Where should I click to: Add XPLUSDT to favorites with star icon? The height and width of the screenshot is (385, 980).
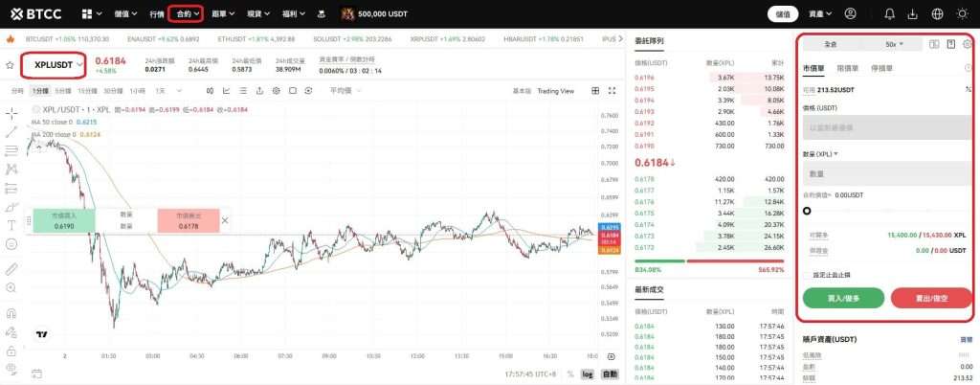tap(10, 65)
